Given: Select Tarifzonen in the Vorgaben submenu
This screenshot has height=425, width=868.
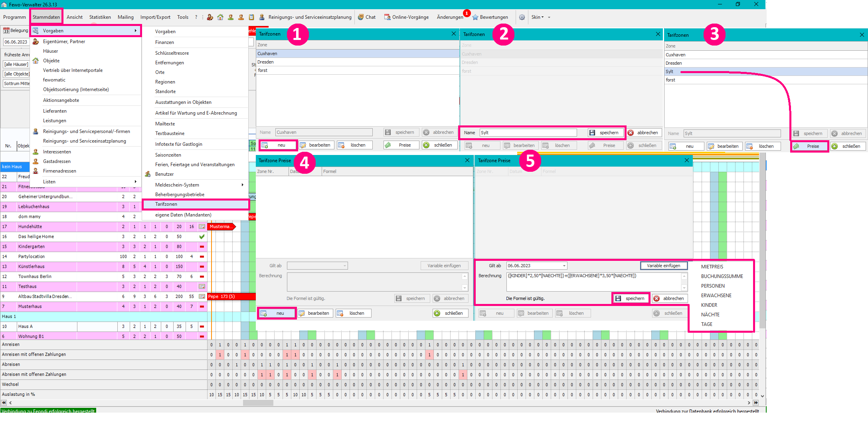Looking at the screenshot, I should (196, 204).
